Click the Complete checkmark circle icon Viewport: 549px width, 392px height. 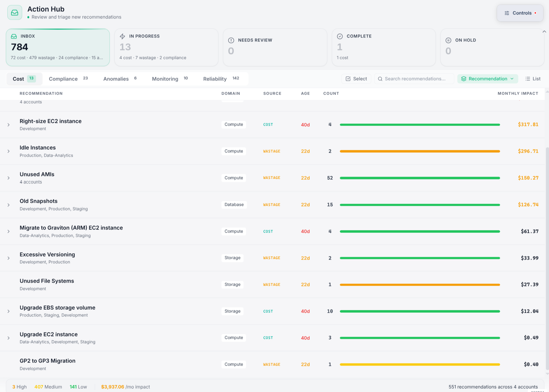pyautogui.click(x=340, y=36)
